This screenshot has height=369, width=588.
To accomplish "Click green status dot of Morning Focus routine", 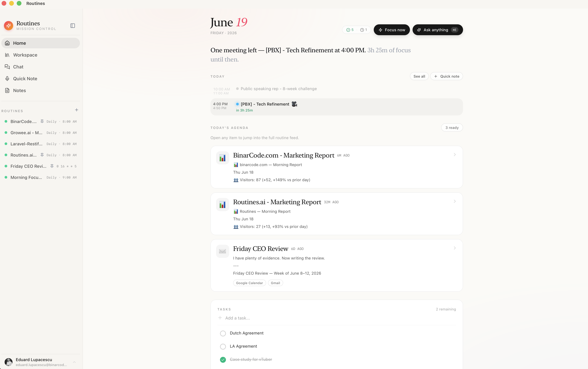I will pyautogui.click(x=6, y=177).
